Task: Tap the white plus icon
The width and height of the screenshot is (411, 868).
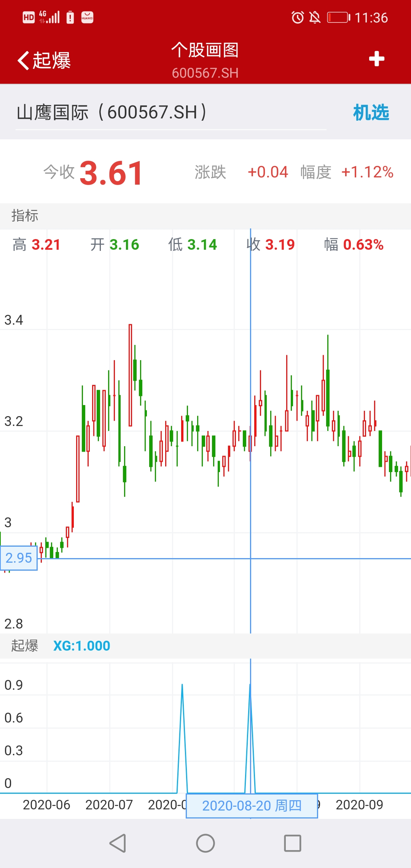Action: click(x=376, y=59)
